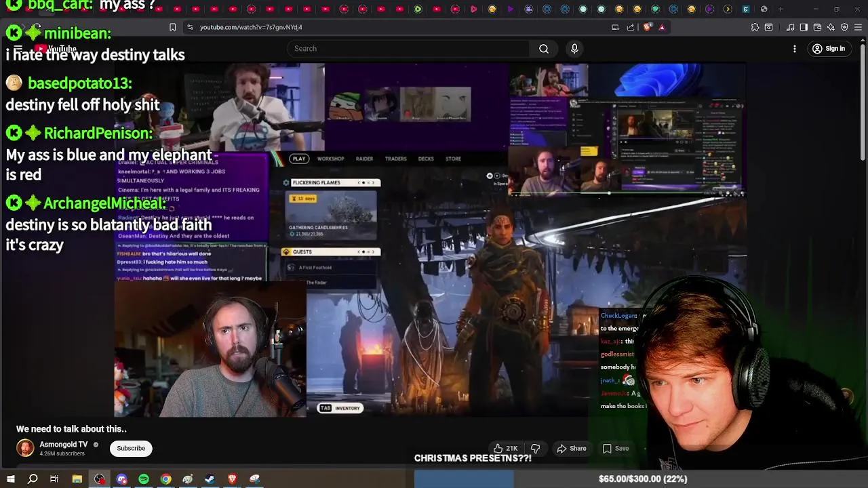This screenshot has width=868, height=488.
Task: Open OBS Studio from the taskbar
Action: [100, 479]
